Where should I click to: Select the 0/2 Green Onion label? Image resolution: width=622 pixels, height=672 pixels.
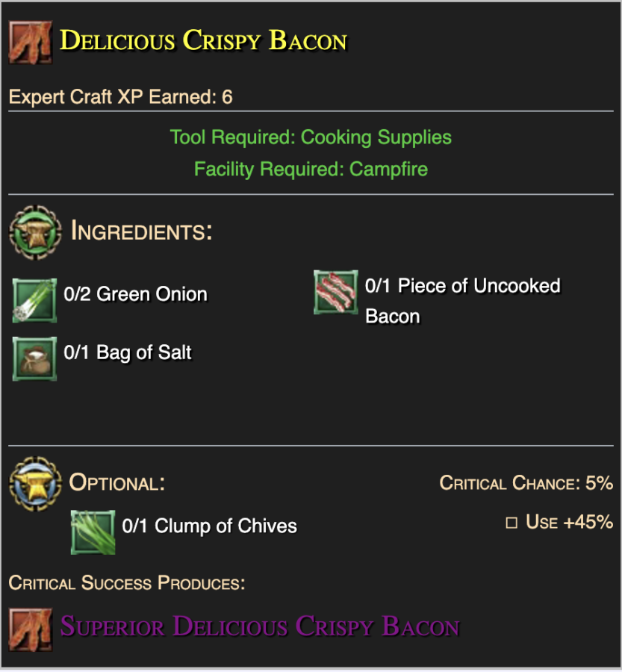(135, 294)
